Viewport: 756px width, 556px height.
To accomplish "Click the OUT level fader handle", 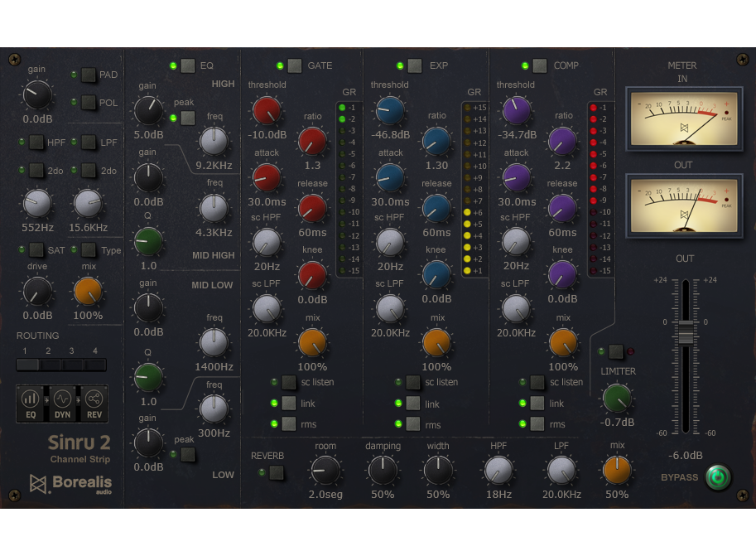I will point(686,332).
